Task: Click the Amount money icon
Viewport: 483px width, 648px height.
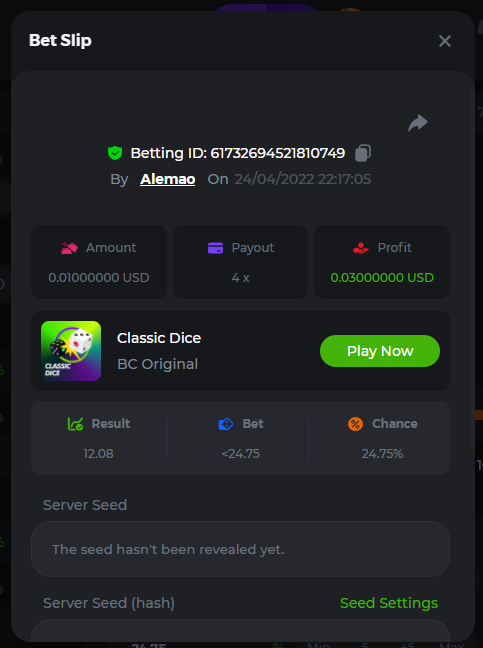Action: point(69,248)
